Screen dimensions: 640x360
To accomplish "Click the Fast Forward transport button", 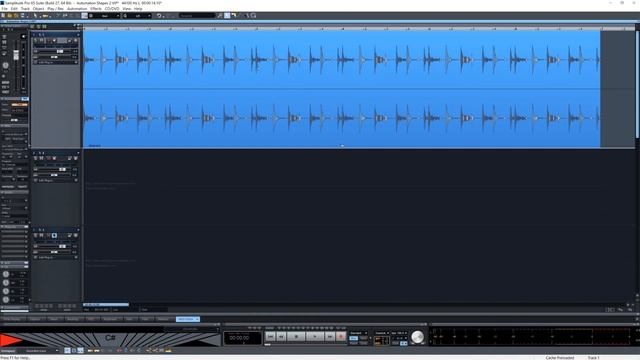I will (x=330, y=337).
